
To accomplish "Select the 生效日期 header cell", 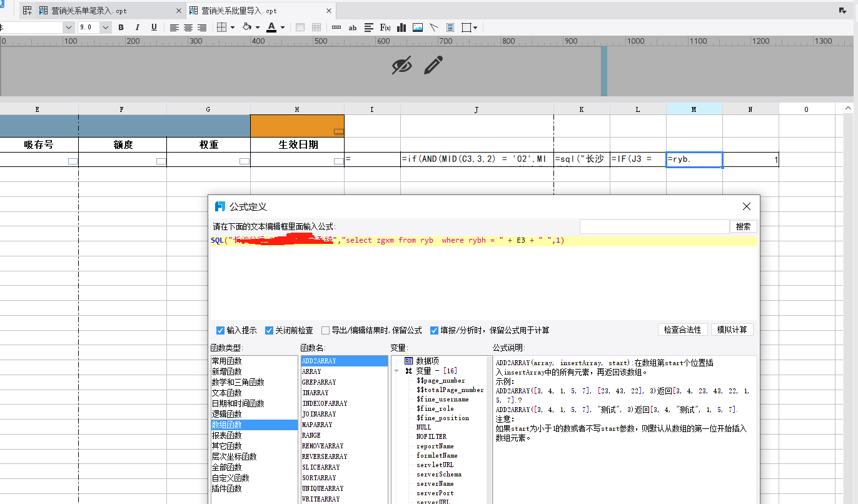I will click(297, 144).
